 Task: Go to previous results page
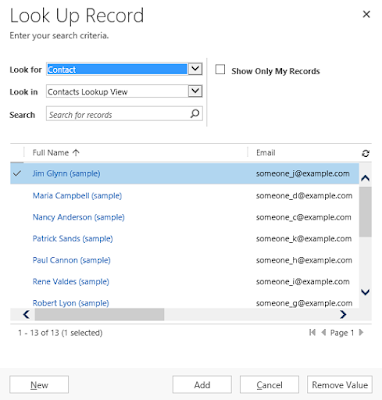[x=323, y=332]
